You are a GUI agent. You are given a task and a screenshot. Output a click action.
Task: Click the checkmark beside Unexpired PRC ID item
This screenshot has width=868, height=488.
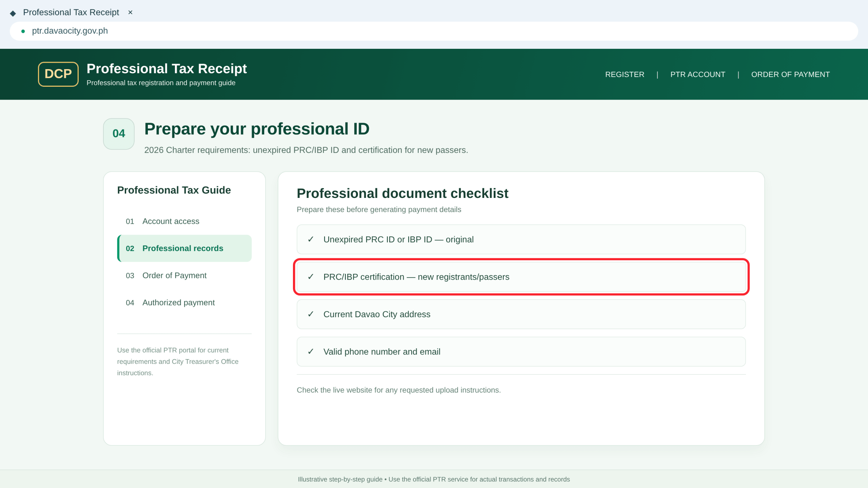pos(311,239)
